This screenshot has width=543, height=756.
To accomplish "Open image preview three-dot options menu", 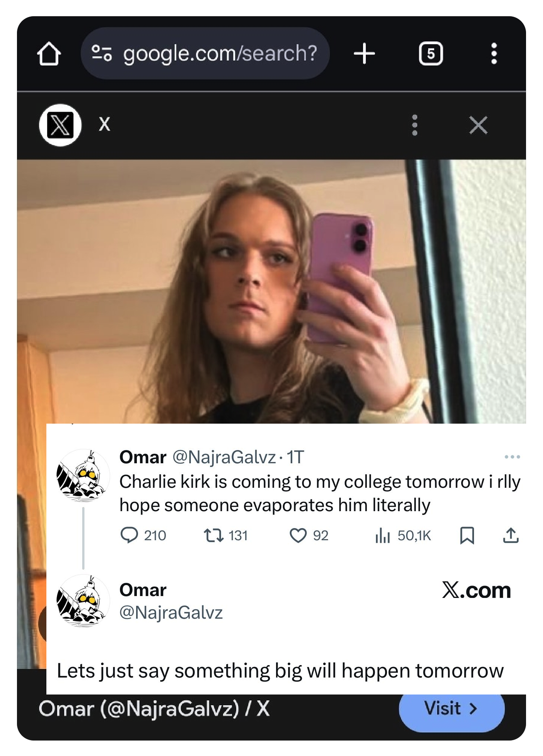I will click(414, 125).
